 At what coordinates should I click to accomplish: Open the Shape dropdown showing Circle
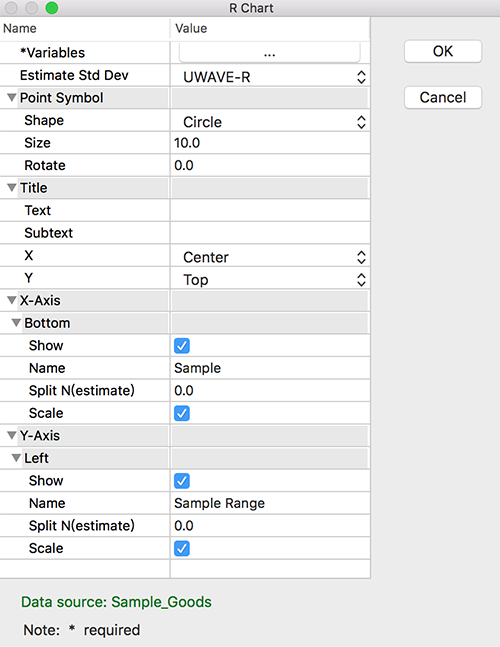(x=270, y=122)
